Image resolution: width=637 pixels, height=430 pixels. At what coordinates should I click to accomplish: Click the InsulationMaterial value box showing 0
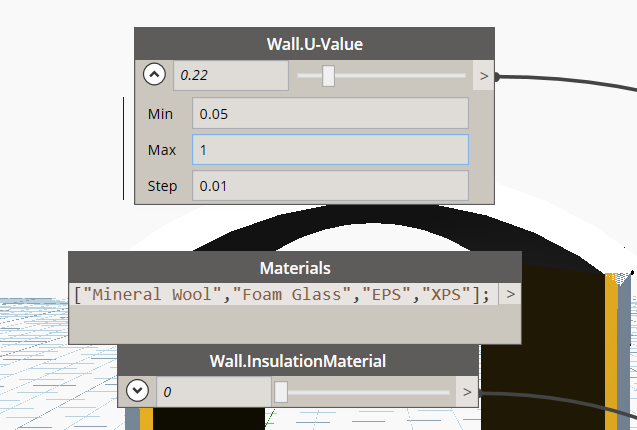[214, 392]
